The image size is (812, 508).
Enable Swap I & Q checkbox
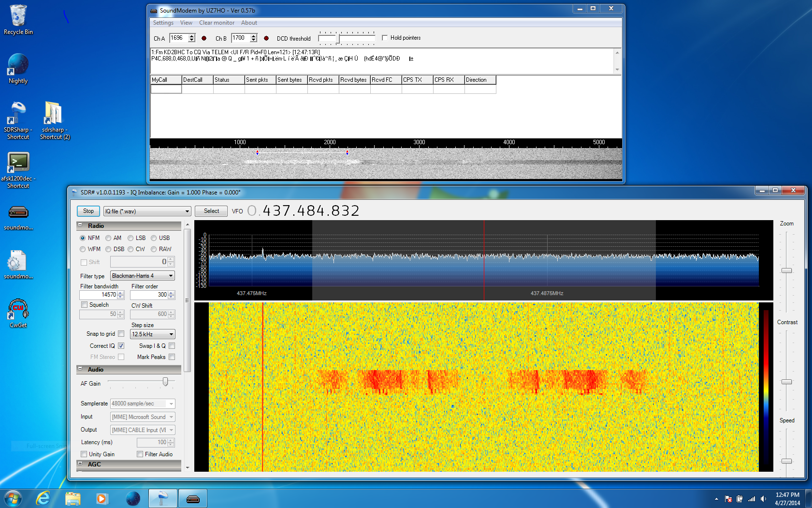172,346
